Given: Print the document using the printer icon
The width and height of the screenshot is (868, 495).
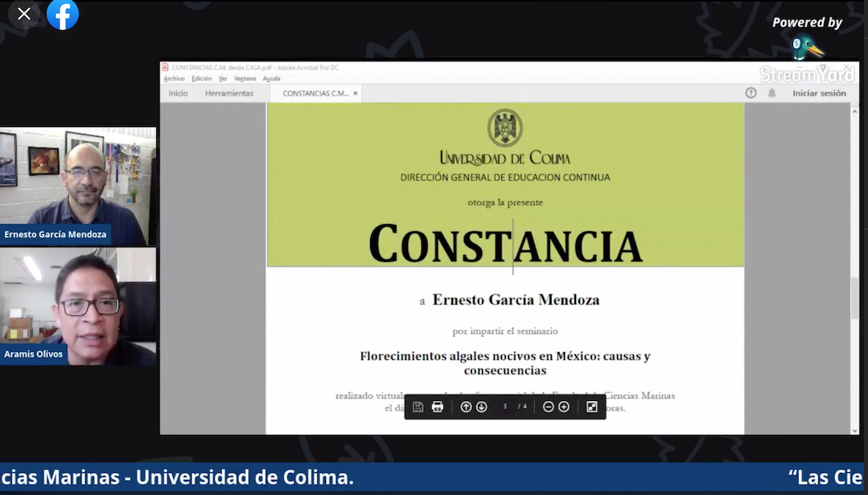Looking at the screenshot, I should coord(437,407).
